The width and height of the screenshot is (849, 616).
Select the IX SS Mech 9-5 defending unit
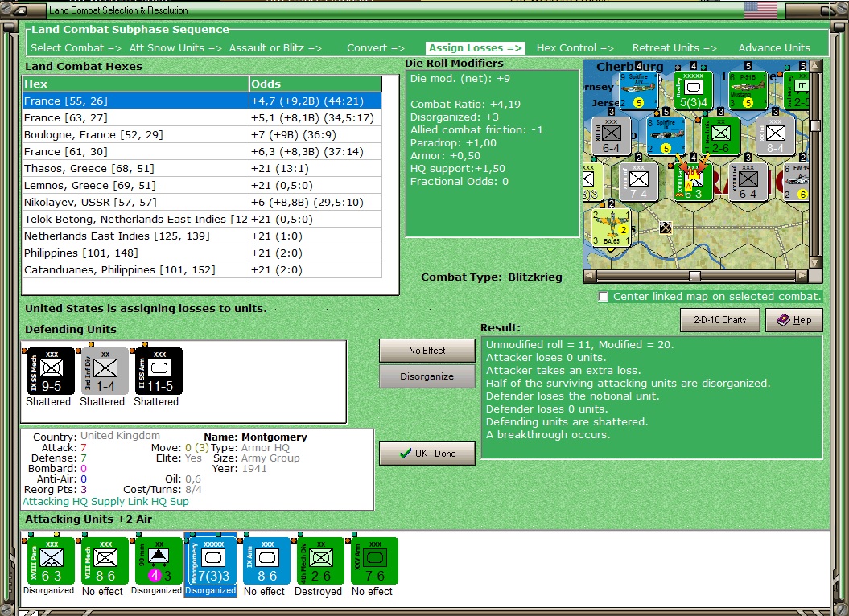51,372
